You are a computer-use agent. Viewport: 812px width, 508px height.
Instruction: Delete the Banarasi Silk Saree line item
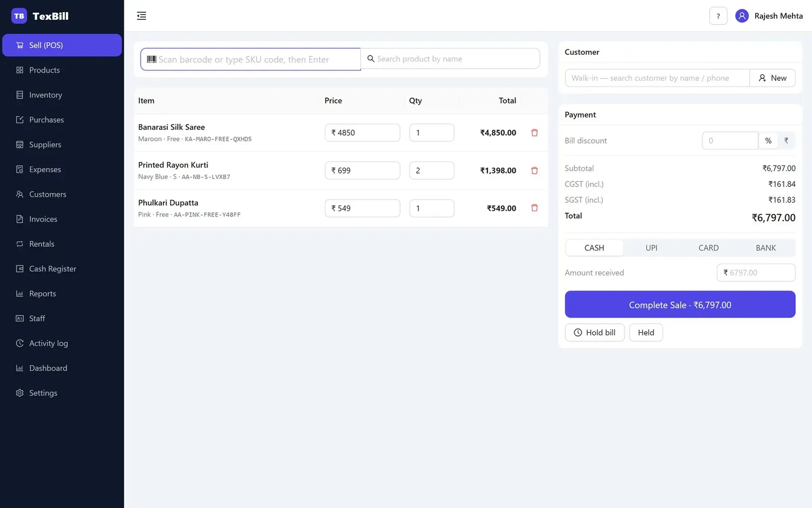pos(534,133)
